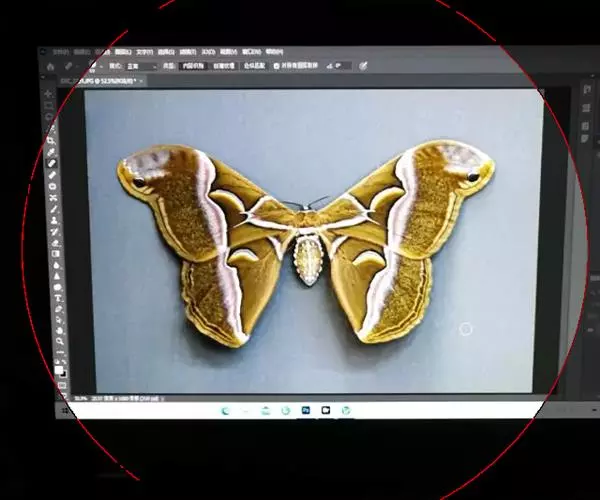
Task: Click the Create Texture (创建纹理) button
Action: tap(225, 65)
